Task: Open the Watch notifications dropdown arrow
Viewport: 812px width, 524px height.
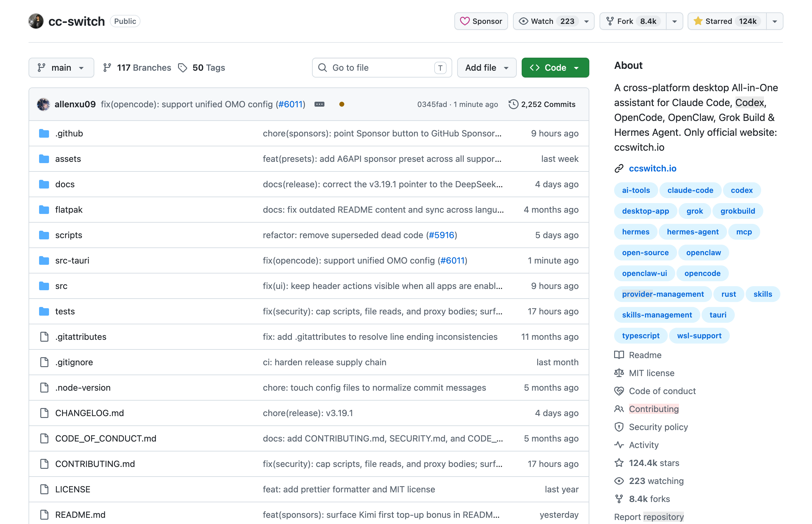Action: [x=587, y=21]
